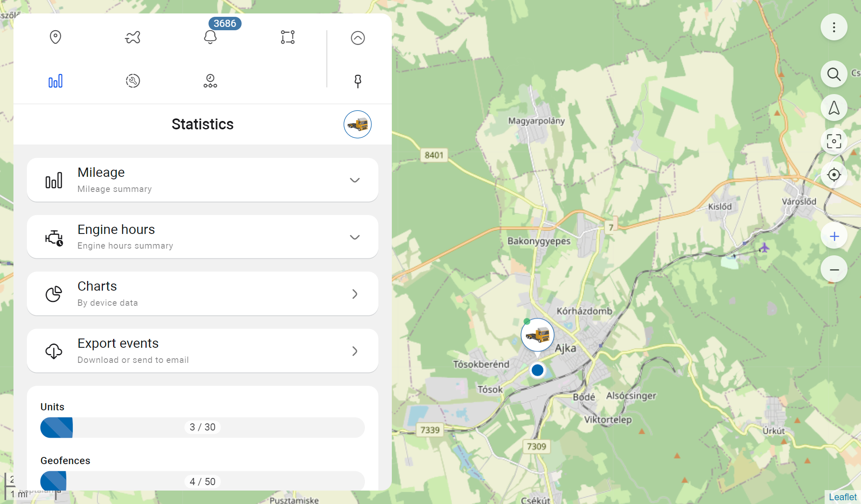Open the alerts/notifications panel
Screen dimensions: 861x504
210,38
